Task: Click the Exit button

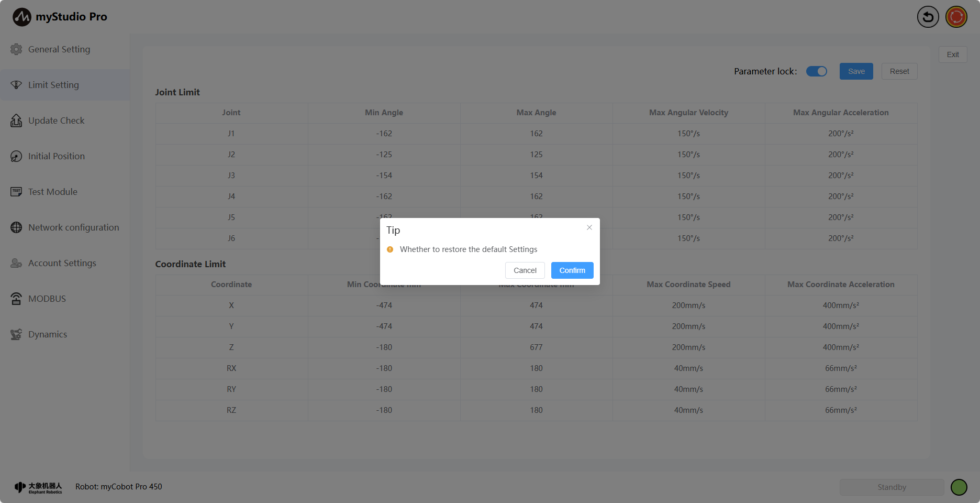Action: click(x=952, y=54)
